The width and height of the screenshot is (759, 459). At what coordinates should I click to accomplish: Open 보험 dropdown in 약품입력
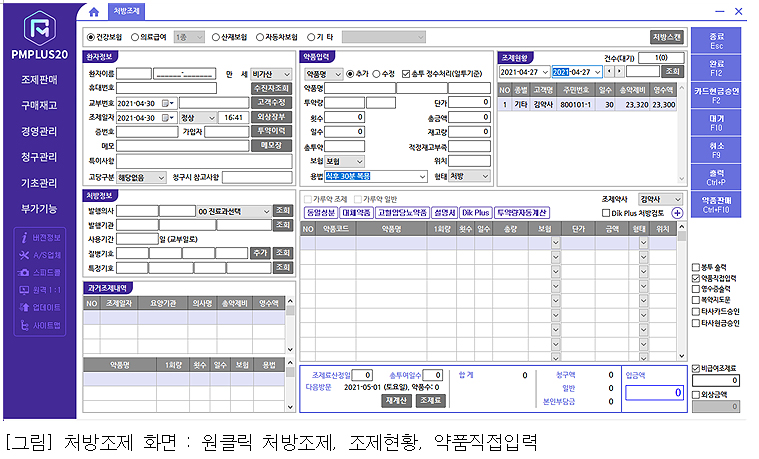pyautogui.click(x=344, y=161)
